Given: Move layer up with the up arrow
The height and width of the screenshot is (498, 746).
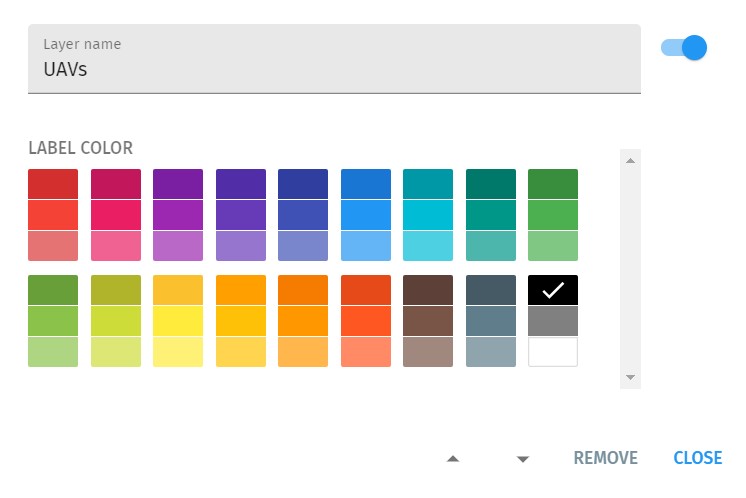Looking at the screenshot, I should 453,459.
